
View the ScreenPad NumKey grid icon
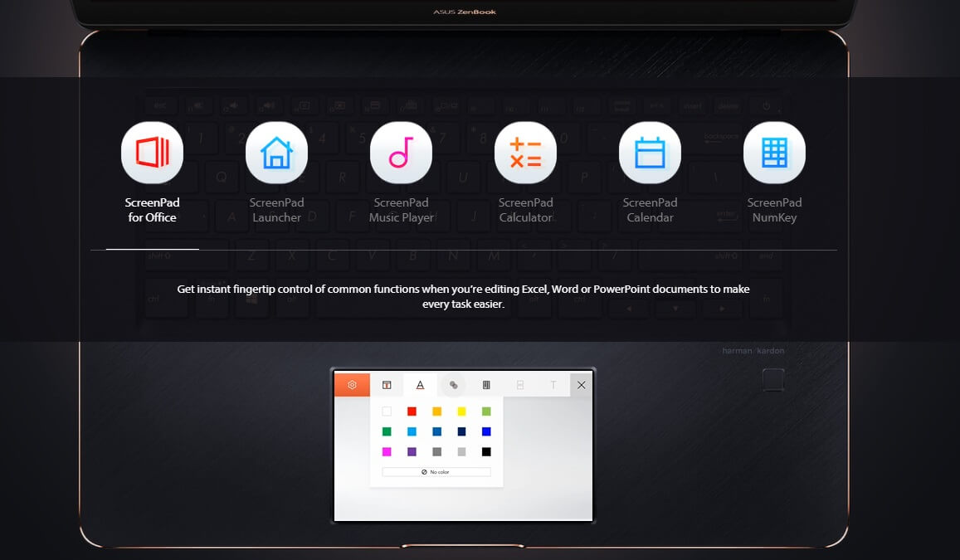point(774,153)
